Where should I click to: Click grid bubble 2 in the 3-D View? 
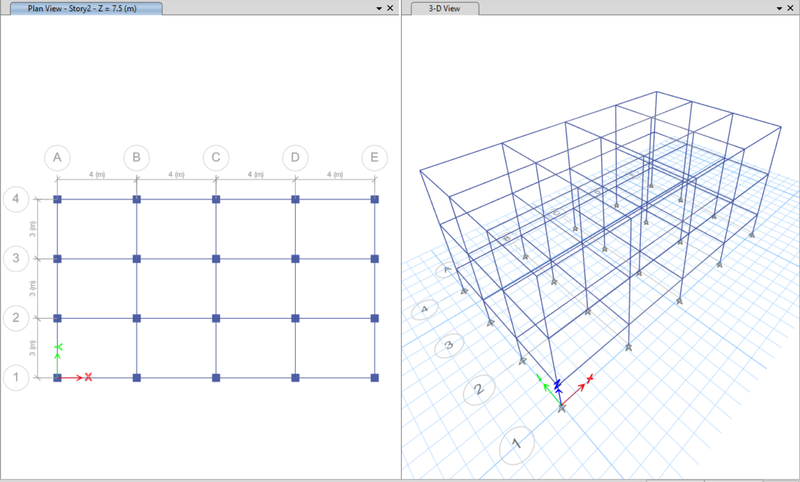[479, 390]
